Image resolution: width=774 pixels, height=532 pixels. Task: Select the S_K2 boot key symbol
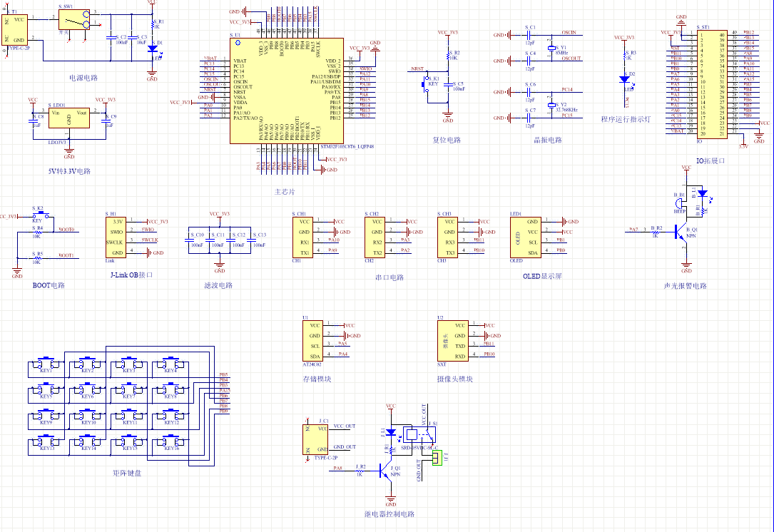(41, 214)
